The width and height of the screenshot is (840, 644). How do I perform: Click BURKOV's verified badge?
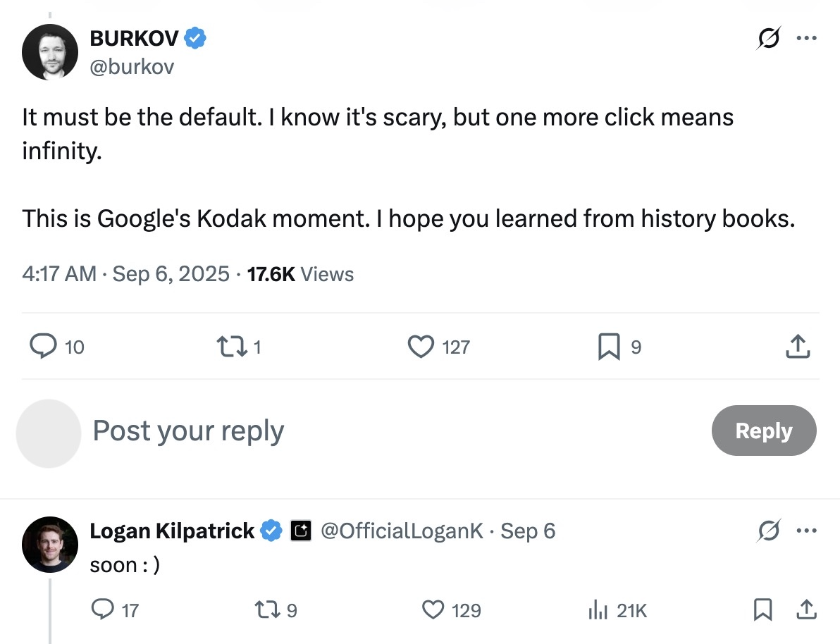click(x=193, y=39)
